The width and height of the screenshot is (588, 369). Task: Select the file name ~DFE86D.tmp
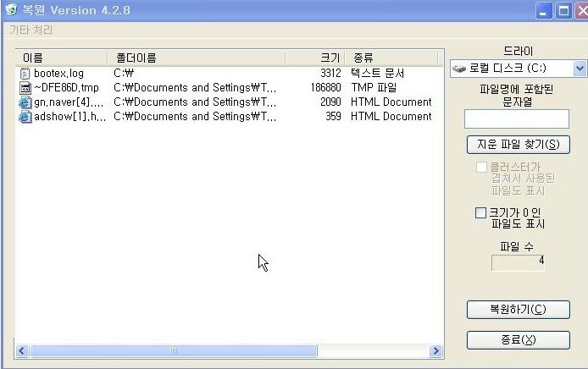click(66, 88)
